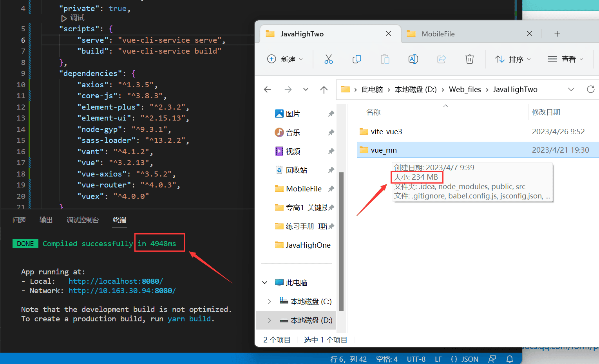Click the Paste icon in Explorer toolbar

pyautogui.click(x=385, y=59)
